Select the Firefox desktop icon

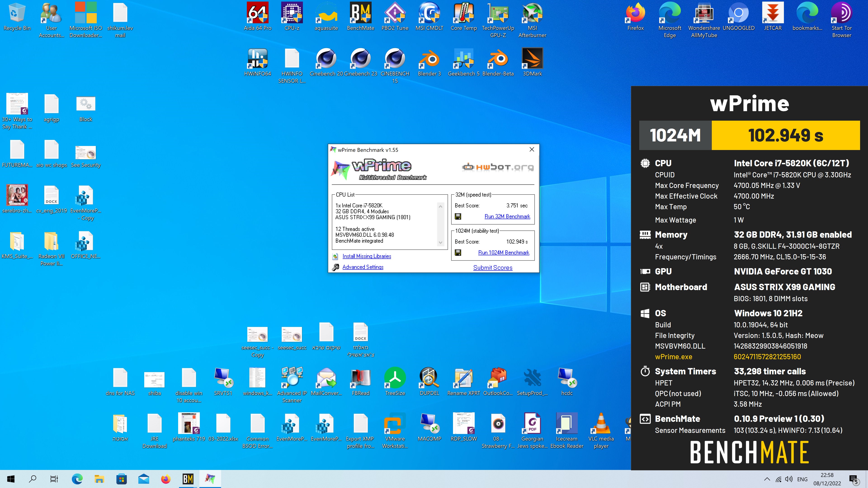pos(635,16)
